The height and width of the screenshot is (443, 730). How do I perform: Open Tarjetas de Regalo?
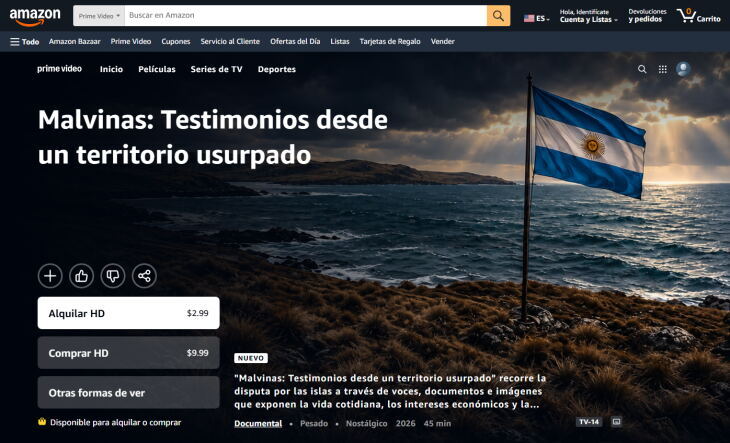(390, 41)
